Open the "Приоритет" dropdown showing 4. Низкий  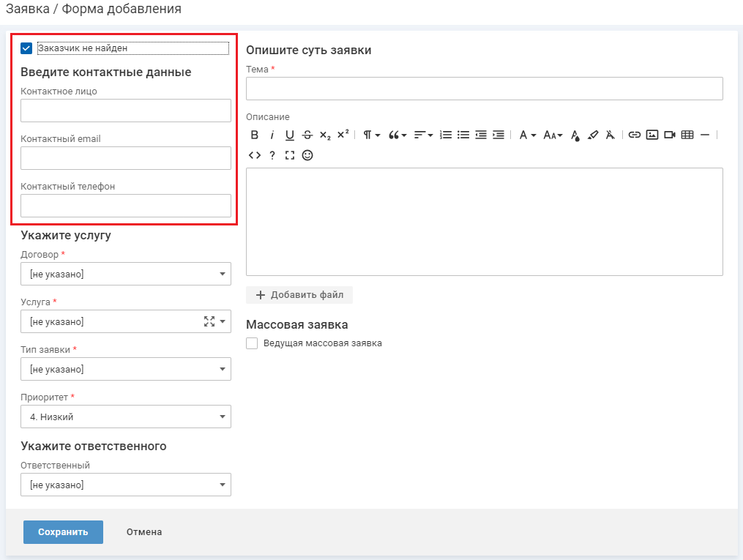[x=126, y=417]
